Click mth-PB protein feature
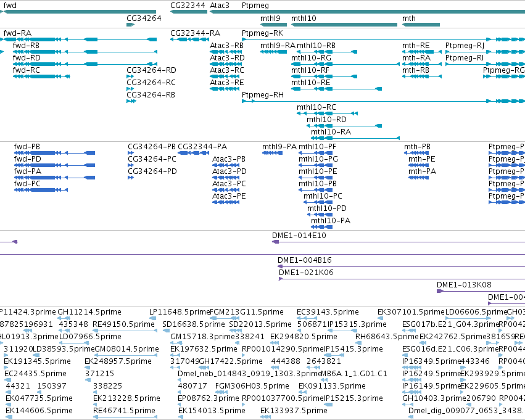 (416, 153)
